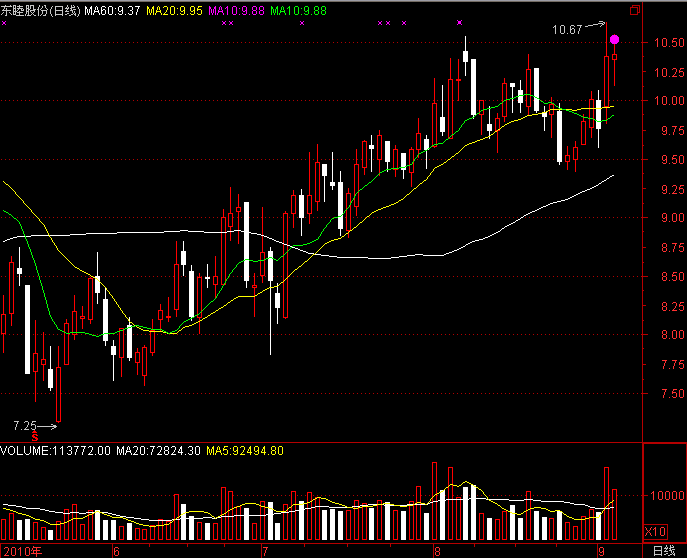Click the 7.25 low price annotation
This screenshot has width=687, height=558.
[x=25, y=425]
